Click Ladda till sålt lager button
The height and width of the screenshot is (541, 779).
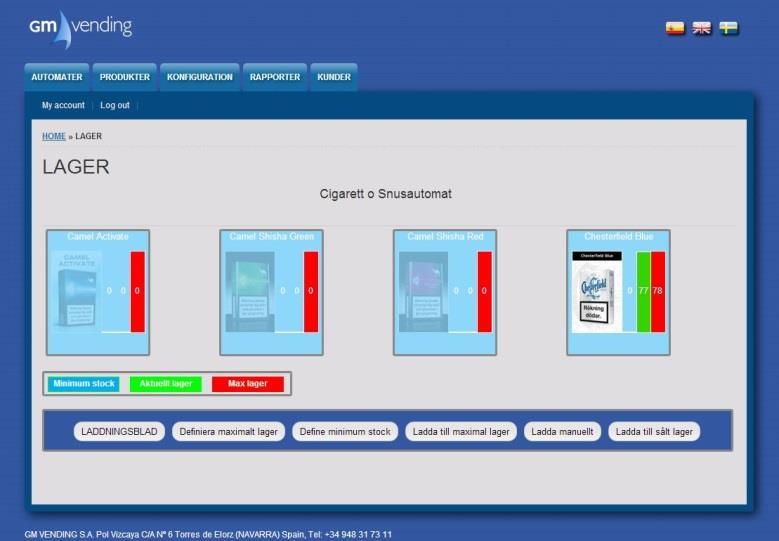coord(654,432)
